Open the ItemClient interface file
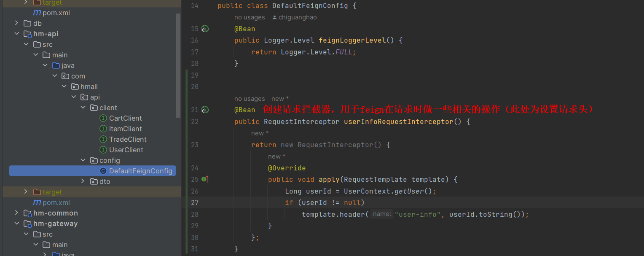Image resolution: width=644 pixels, height=256 pixels. (x=125, y=129)
